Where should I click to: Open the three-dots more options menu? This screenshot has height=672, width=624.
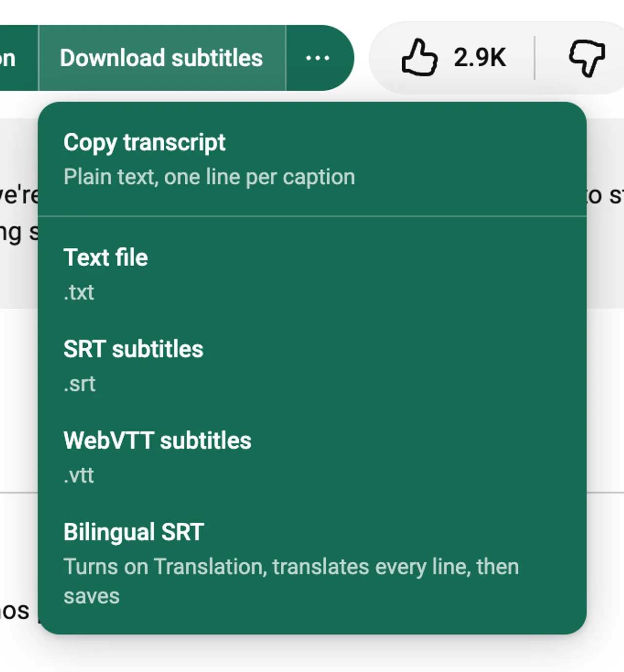(x=319, y=58)
